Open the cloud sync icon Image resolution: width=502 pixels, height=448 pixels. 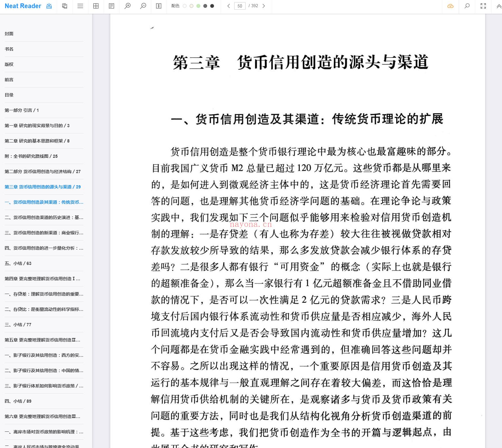pos(450,6)
